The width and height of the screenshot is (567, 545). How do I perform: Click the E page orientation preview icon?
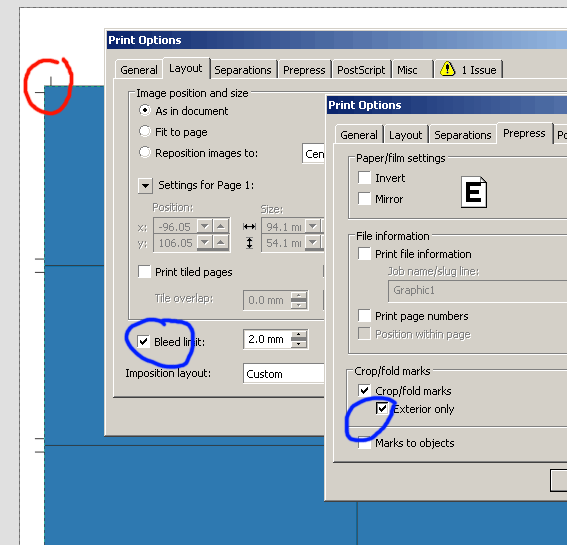click(474, 192)
